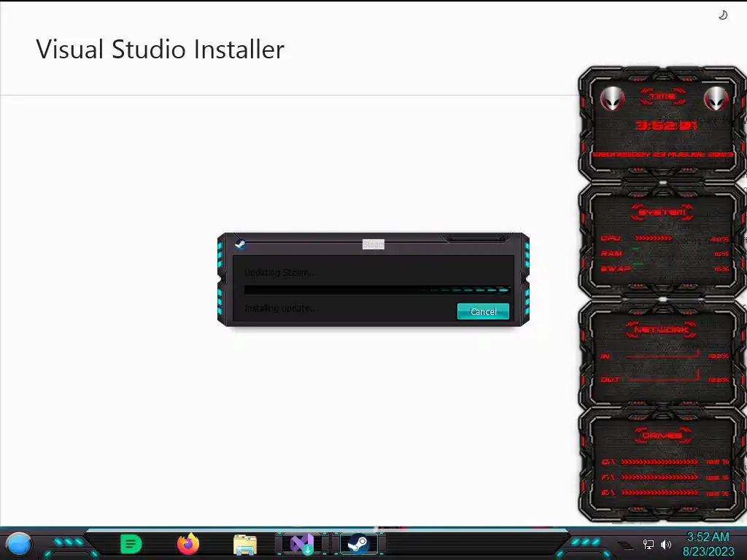The image size is (747, 560).
Task: Open the green Spotify taskbar icon
Action: (x=131, y=544)
